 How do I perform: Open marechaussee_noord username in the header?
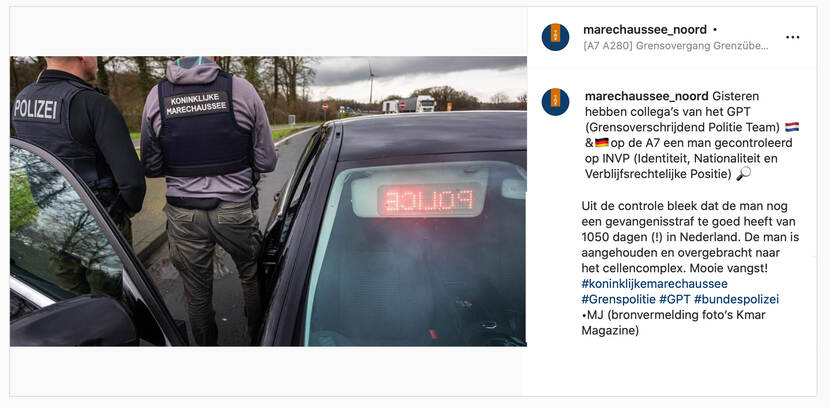(x=645, y=30)
